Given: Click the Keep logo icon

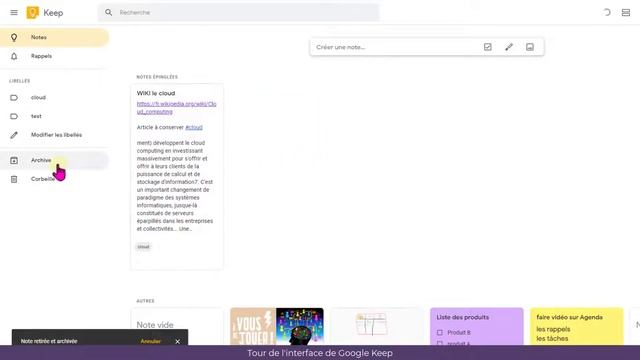Looking at the screenshot, I should 32,13.
